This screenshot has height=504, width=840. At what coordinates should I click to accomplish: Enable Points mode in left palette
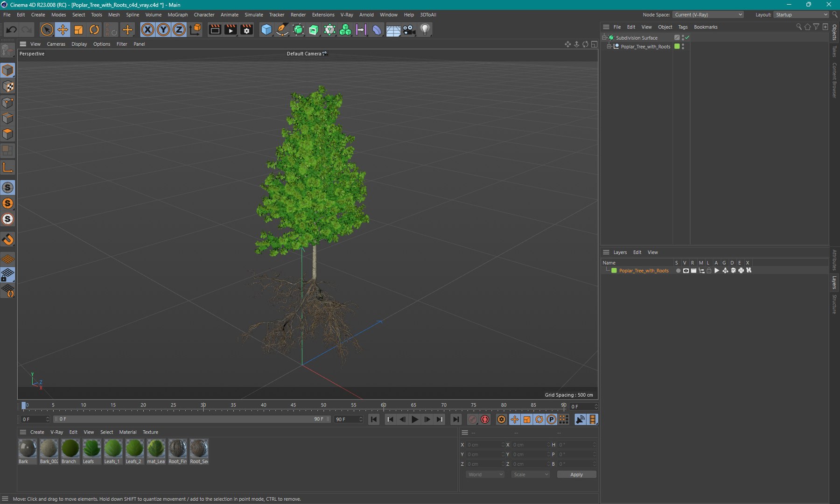coord(7,102)
